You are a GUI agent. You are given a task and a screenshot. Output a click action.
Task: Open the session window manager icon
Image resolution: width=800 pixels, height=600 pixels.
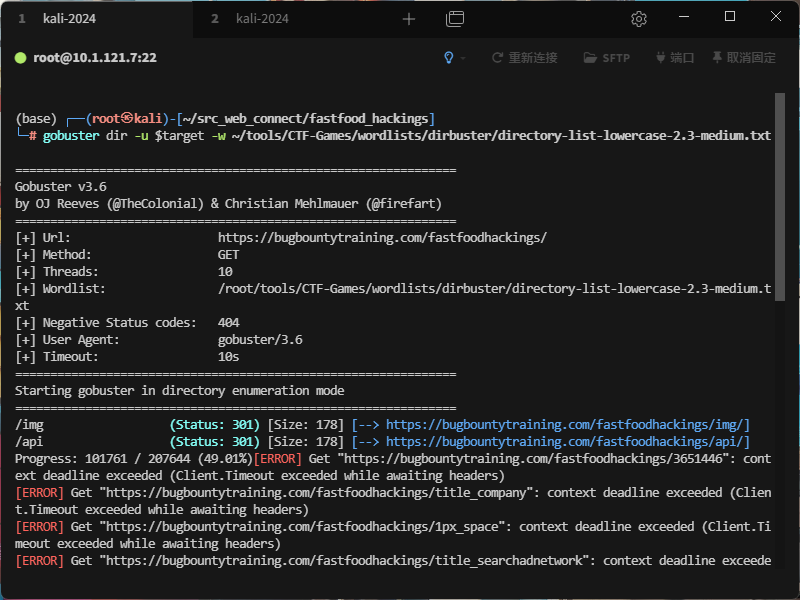[455, 18]
